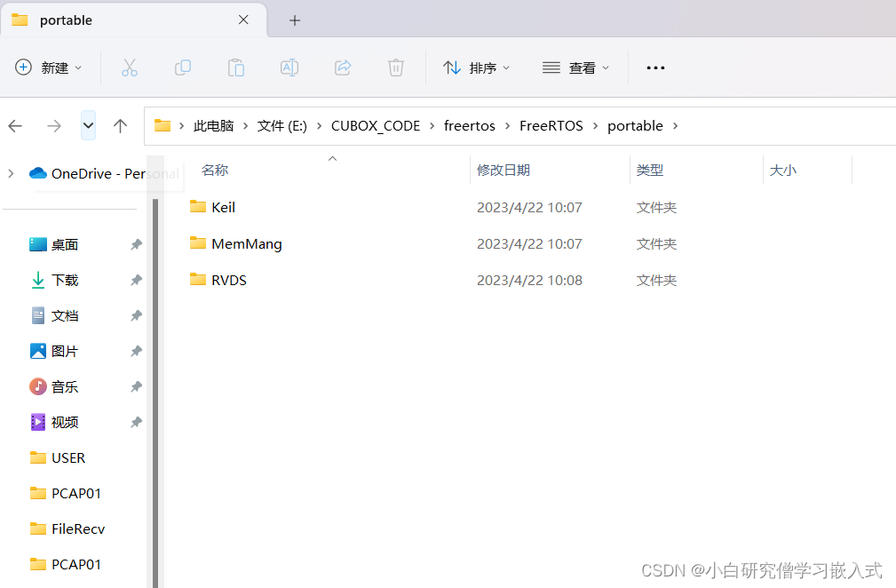The image size is (896, 588).
Task: Navigate to freertos in breadcrumb
Action: point(469,126)
